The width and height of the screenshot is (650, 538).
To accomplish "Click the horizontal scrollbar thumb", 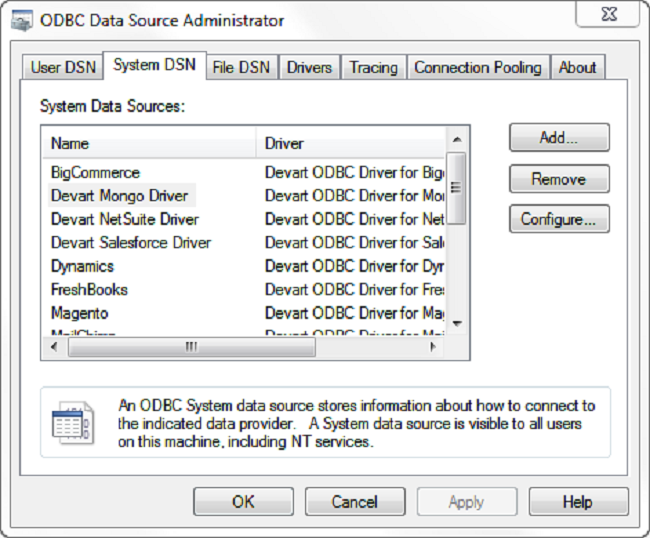I will click(192, 347).
